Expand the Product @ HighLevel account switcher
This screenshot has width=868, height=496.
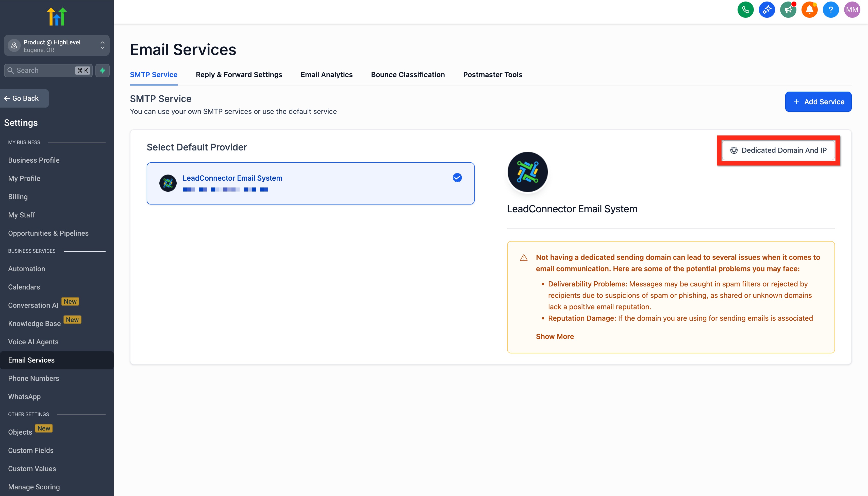tap(57, 46)
